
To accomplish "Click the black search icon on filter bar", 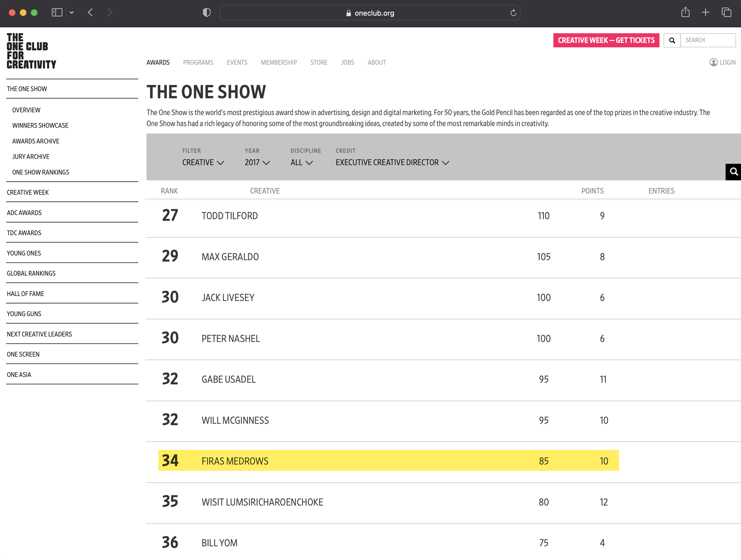I will [733, 172].
